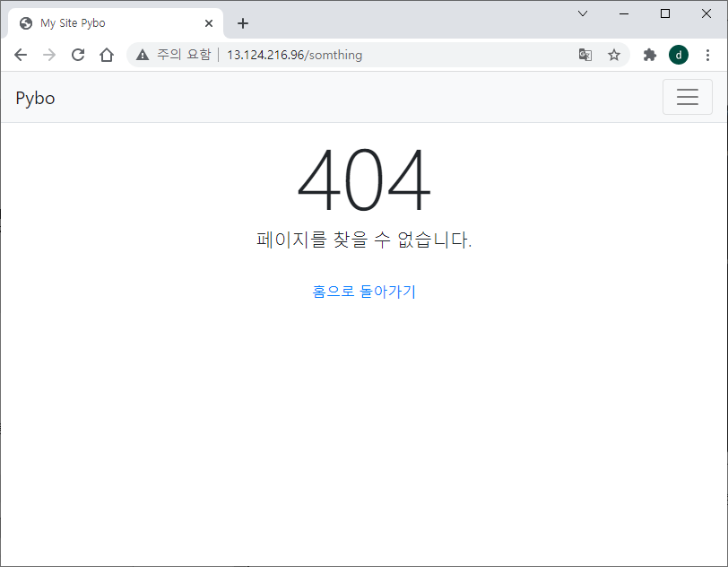Select the My Site Pybo tab
728x567 pixels.
point(116,23)
